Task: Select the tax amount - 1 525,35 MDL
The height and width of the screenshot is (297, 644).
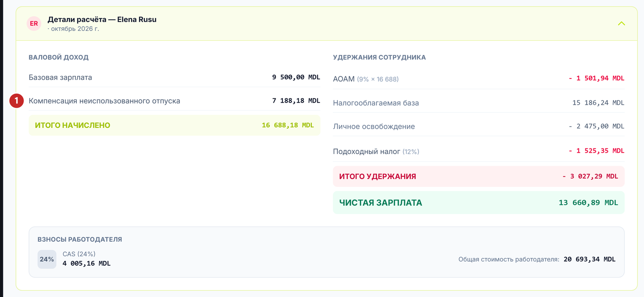Action: [x=597, y=151]
